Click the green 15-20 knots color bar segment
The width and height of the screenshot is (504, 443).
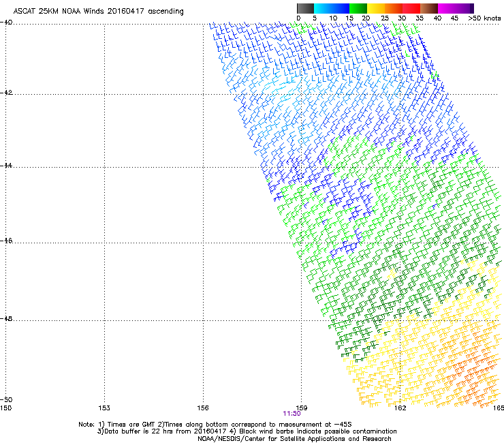pos(358,8)
